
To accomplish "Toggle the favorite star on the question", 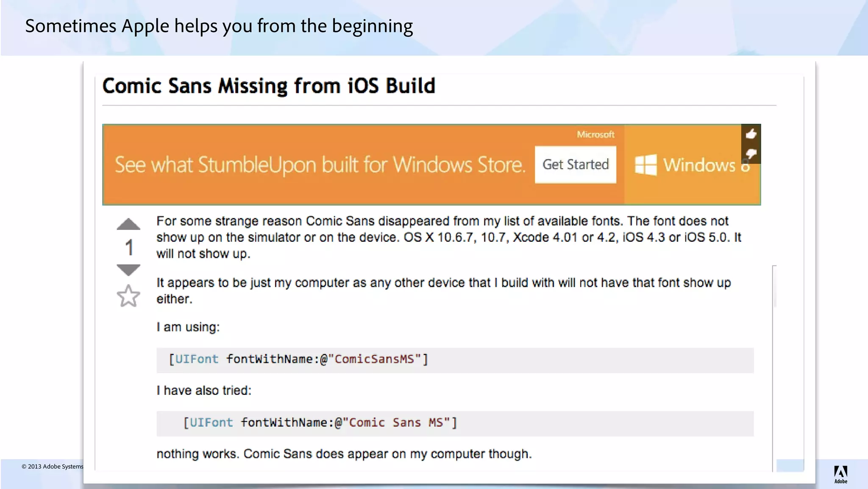I will [x=128, y=296].
